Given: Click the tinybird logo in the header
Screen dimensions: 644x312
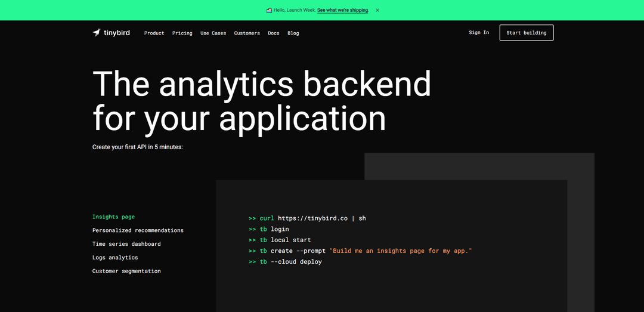Looking at the screenshot, I should click(111, 33).
